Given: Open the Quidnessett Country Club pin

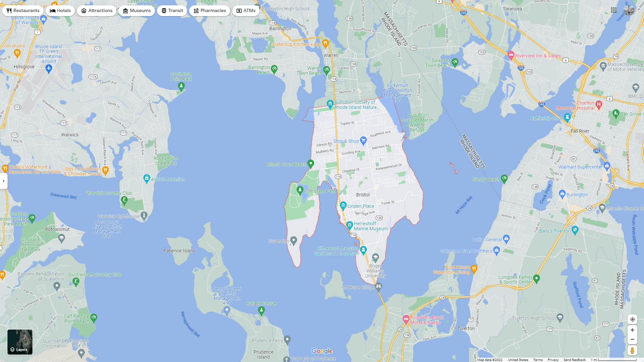Looking at the screenshot, I should pyautogui.click(x=76, y=282).
